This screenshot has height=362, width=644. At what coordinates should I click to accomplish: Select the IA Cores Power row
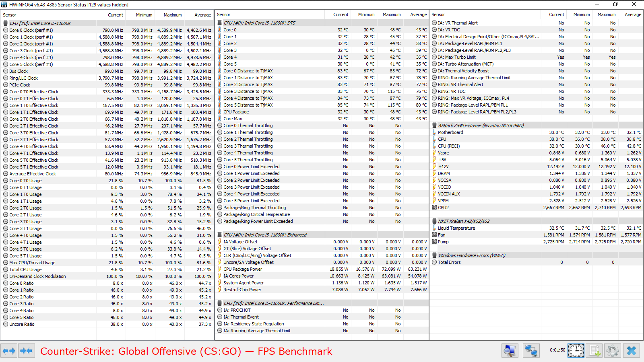click(322, 276)
